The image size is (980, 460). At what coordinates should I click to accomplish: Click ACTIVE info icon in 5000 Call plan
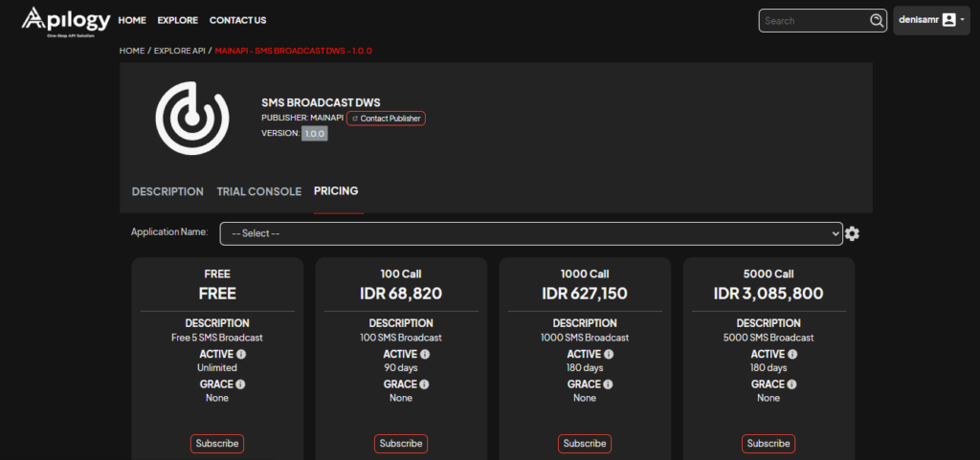point(792,355)
